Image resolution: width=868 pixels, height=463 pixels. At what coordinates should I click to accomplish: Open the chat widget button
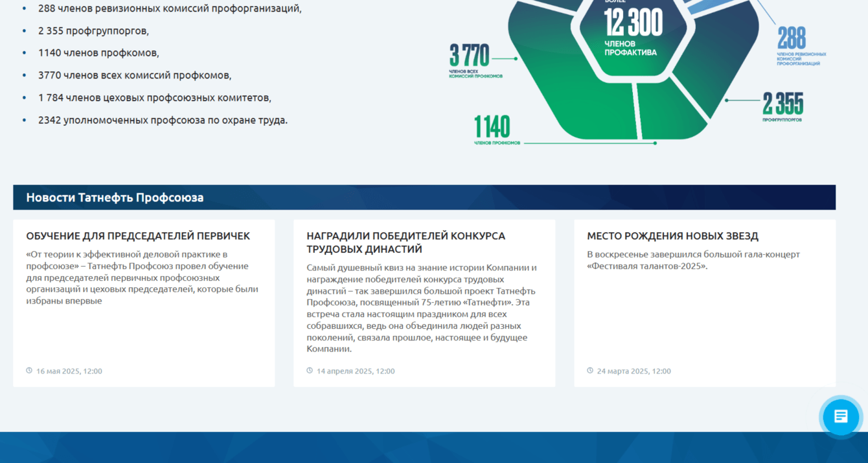tap(840, 416)
